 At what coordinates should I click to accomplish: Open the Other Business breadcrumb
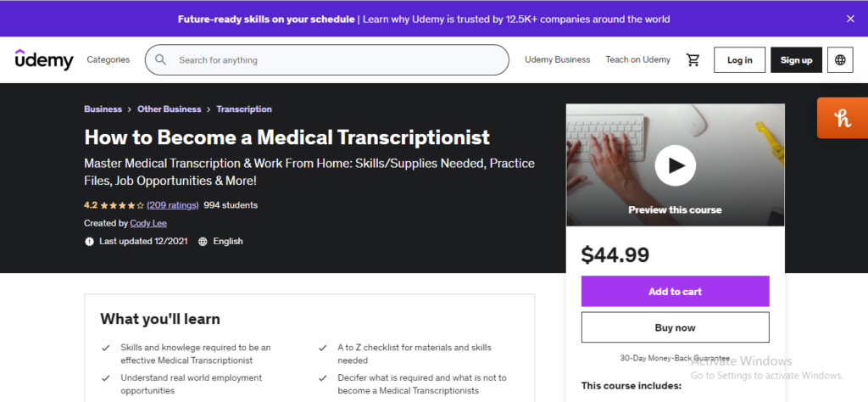click(x=170, y=109)
